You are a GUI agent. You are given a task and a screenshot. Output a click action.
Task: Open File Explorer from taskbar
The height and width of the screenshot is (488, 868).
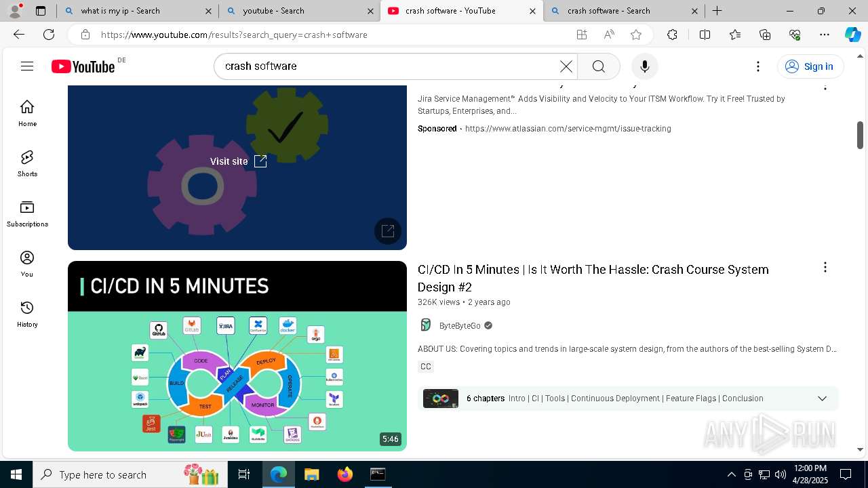[x=311, y=474]
